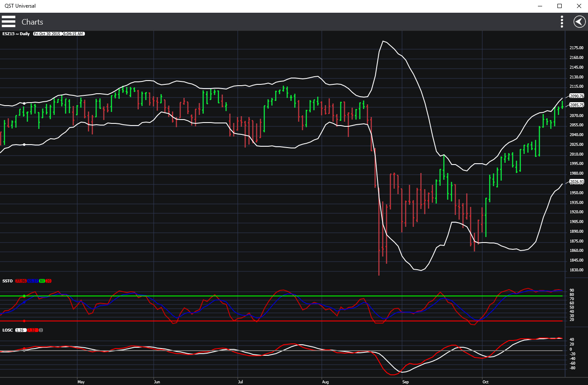Click the 2175.00 price axis label
The height and width of the screenshot is (385, 588).
(576, 48)
